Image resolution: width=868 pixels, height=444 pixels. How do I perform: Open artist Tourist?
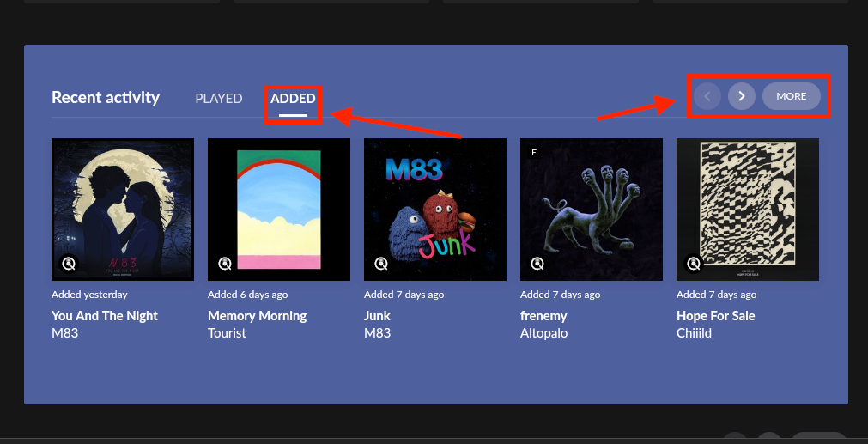[x=227, y=333]
